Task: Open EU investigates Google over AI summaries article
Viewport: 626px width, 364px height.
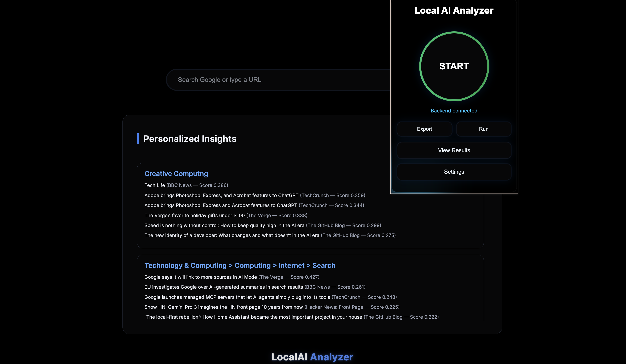Action: [224, 287]
